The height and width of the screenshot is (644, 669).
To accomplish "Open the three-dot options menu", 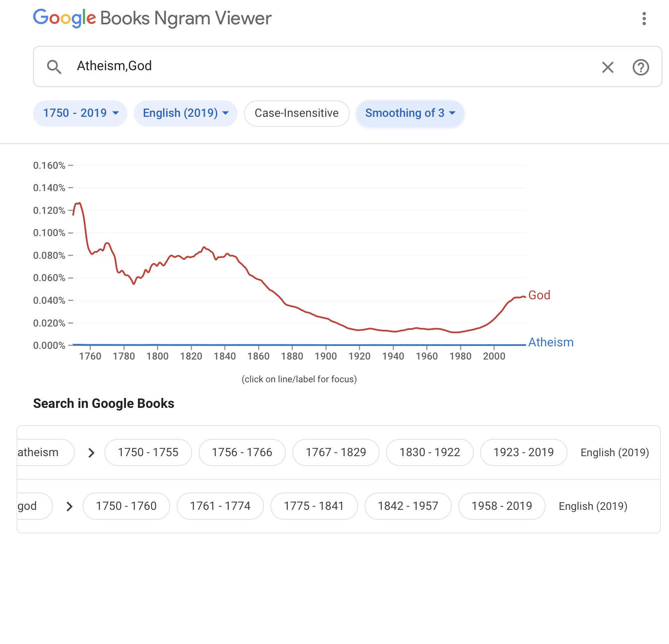I will coord(644,19).
